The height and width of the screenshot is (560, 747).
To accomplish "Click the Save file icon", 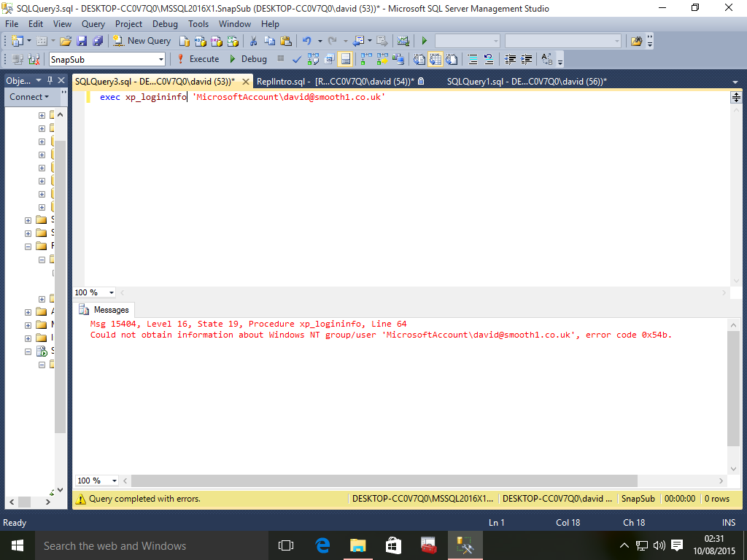I will 82,41.
